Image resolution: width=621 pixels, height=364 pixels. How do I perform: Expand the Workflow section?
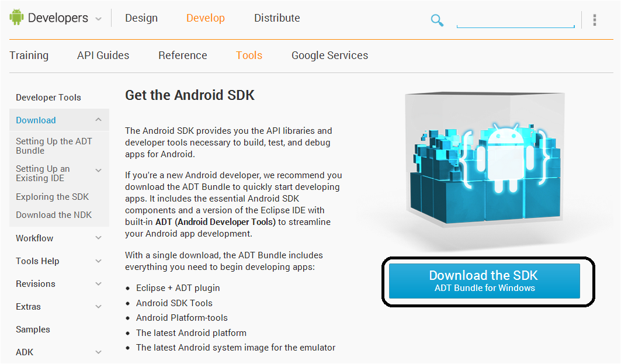point(98,238)
